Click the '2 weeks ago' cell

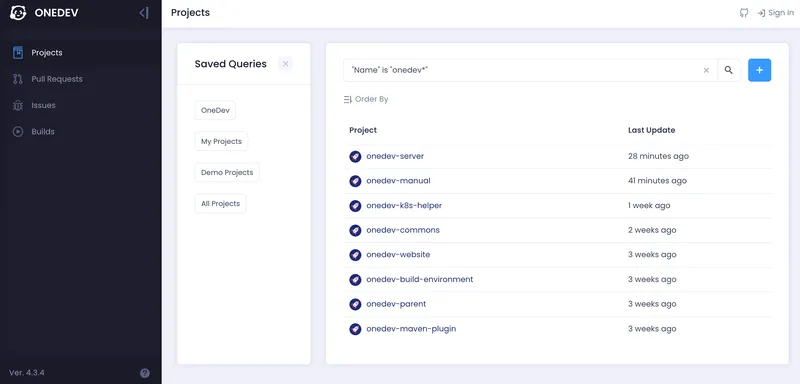pyautogui.click(x=652, y=230)
